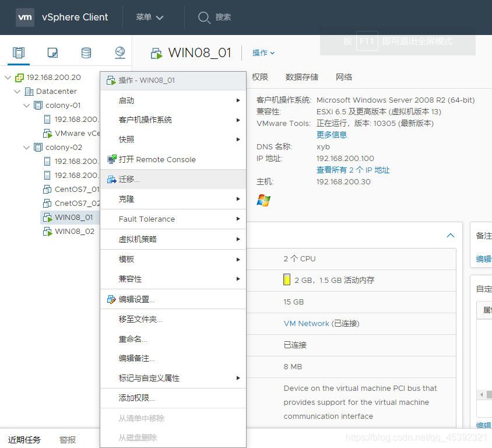The height and width of the screenshot is (448, 492).
Task: Open the 警报 alarms tab
Action: tap(68, 440)
